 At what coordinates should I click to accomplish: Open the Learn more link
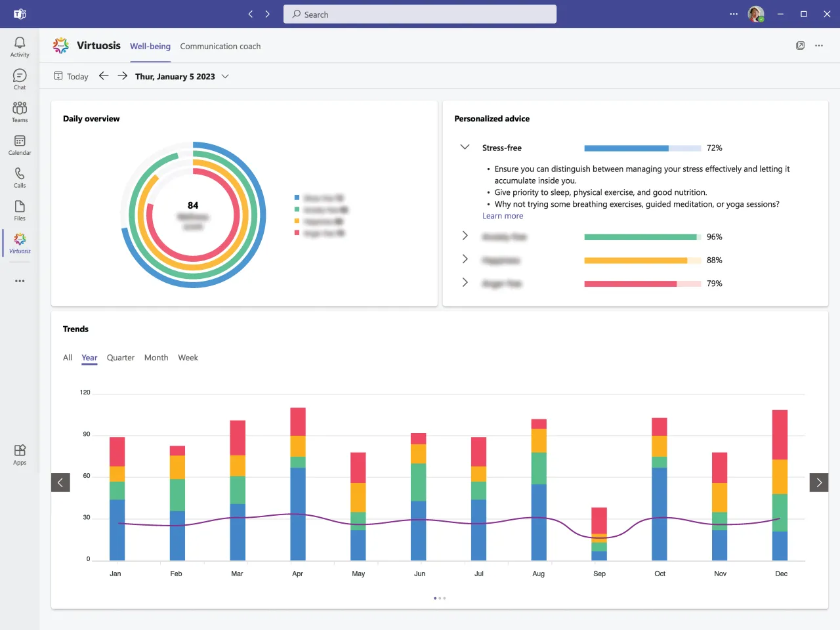tap(503, 216)
